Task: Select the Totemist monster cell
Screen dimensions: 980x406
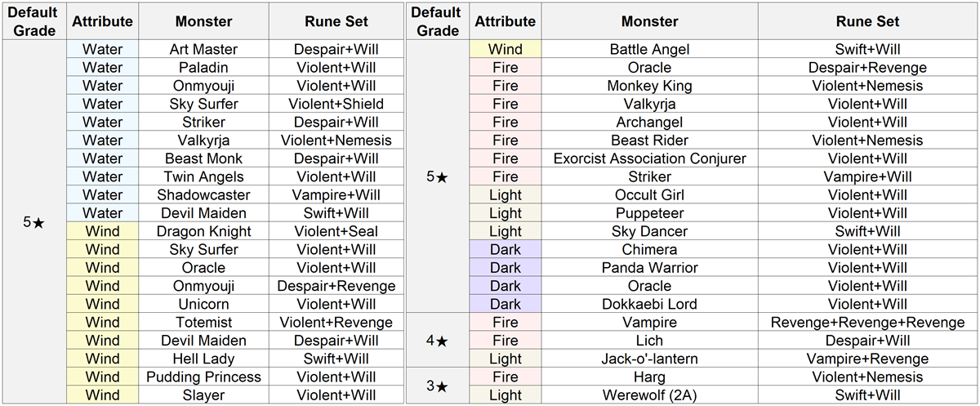Action: (203, 323)
